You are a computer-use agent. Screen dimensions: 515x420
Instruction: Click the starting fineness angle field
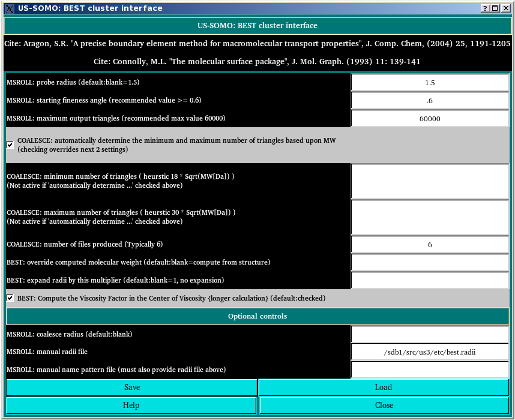pyautogui.click(x=430, y=101)
